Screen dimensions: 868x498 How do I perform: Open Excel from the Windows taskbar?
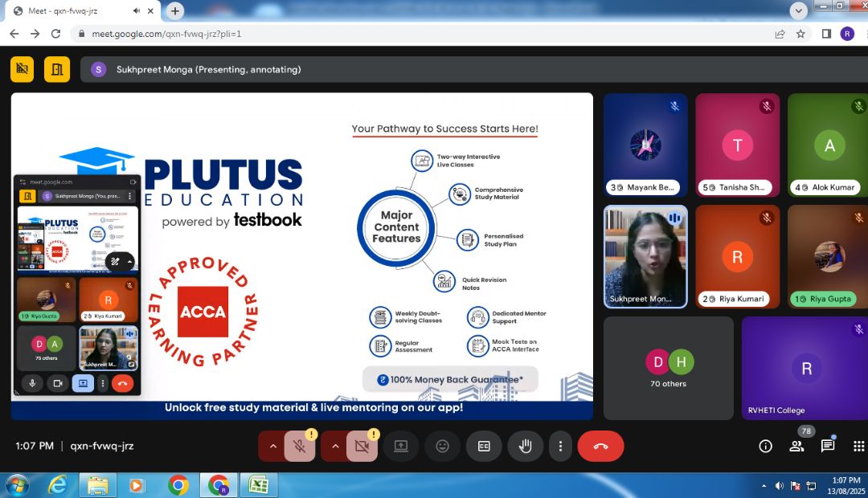pos(258,485)
